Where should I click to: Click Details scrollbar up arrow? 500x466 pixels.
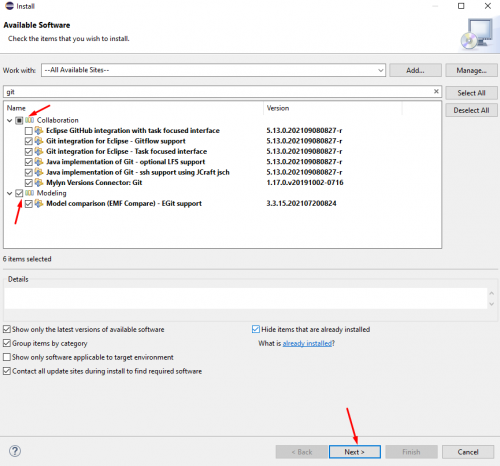point(492,293)
